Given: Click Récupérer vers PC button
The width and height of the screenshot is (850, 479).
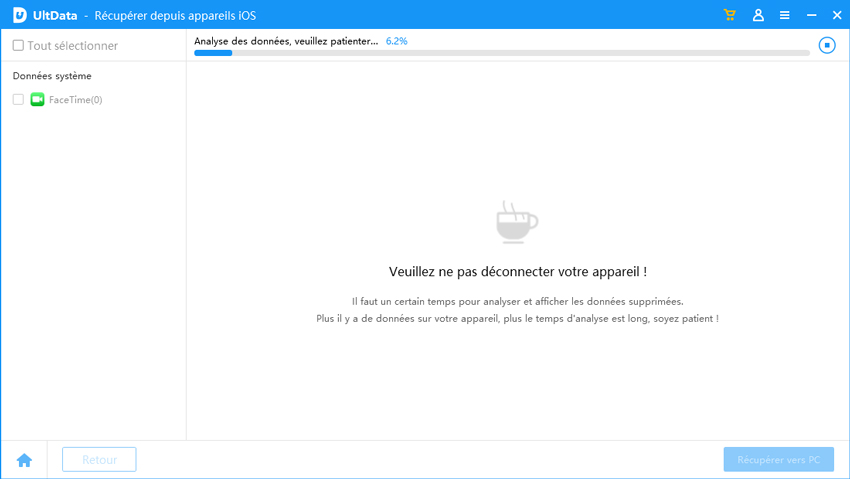Looking at the screenshot, I should tap(778, 459).
